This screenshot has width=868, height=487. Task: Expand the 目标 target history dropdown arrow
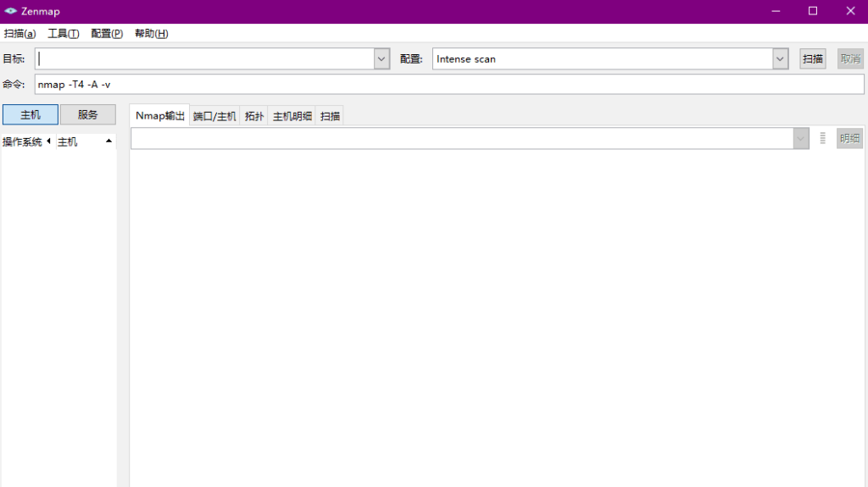(381, 58)
